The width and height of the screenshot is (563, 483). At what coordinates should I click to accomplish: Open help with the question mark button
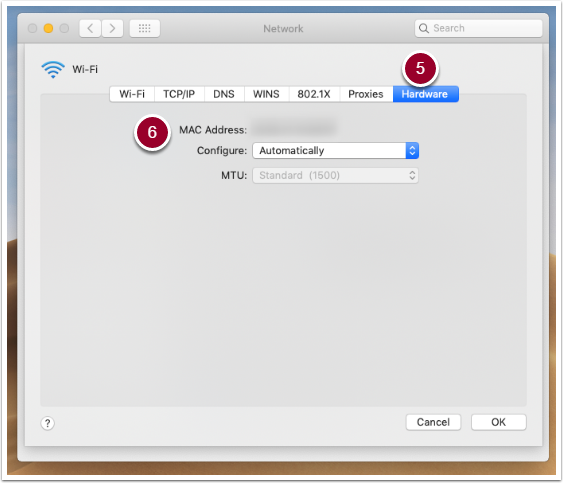47,423
